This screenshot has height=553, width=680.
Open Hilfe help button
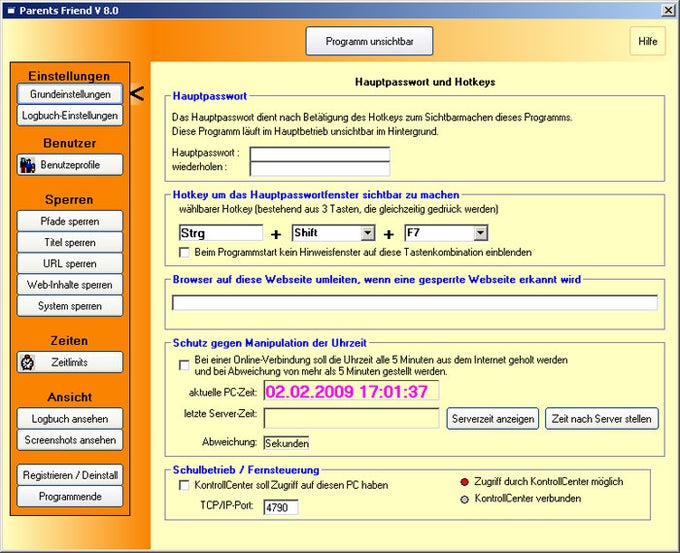click(x=647, y=41)
